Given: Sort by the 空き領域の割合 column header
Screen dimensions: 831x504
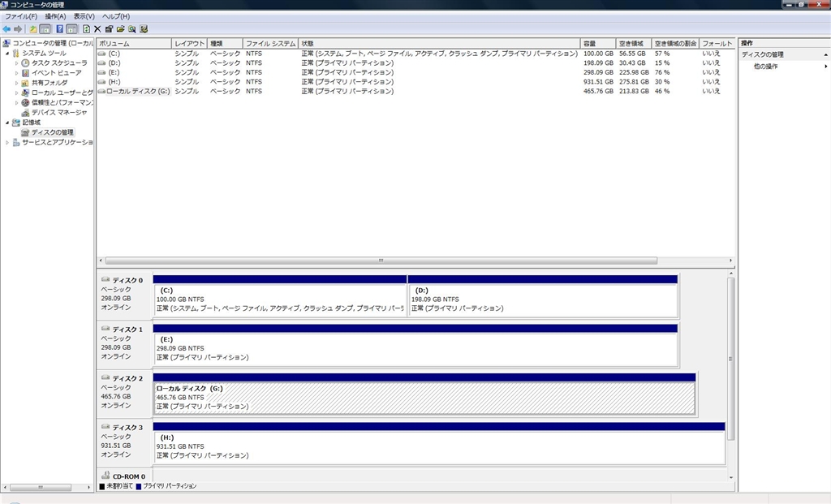Looking at the screenshot, I should click(x=675, y=44).
